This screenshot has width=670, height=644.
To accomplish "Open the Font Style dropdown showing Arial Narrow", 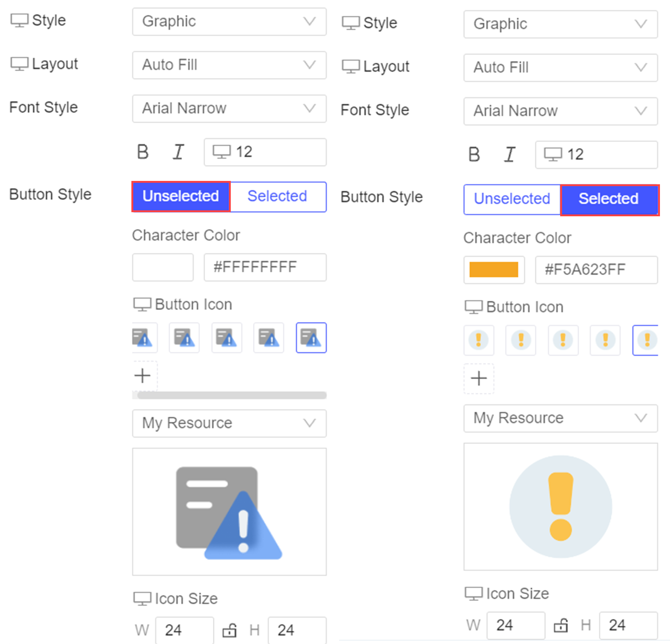I will (229, 108).
